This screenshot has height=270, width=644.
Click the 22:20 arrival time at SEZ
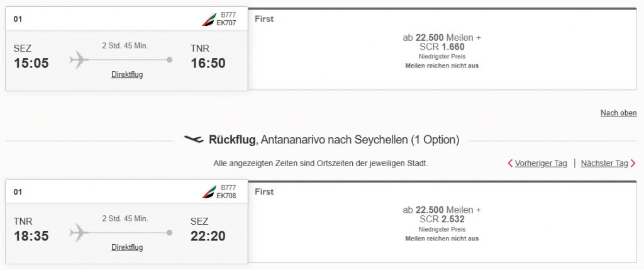(208, 236)
